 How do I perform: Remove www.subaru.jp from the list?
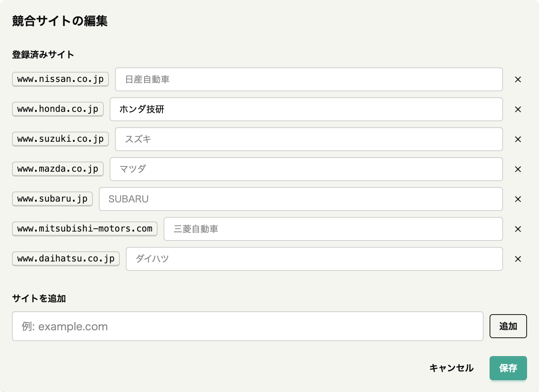coord(518,199)
